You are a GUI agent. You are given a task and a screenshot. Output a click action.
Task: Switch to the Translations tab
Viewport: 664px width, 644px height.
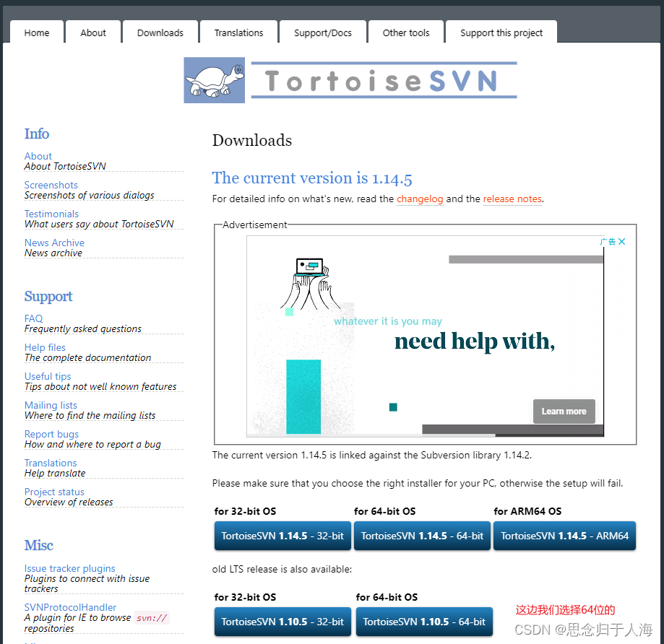(238, 32)
